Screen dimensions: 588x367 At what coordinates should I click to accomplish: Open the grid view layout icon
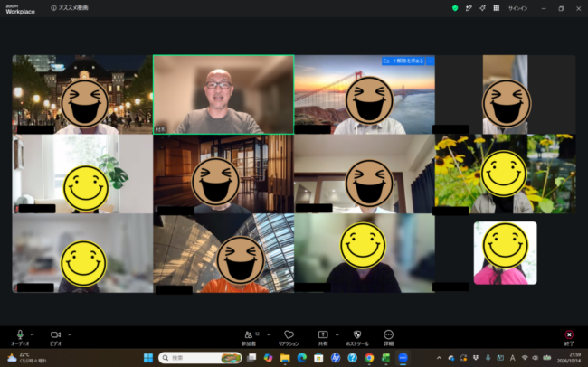(496, 8)
